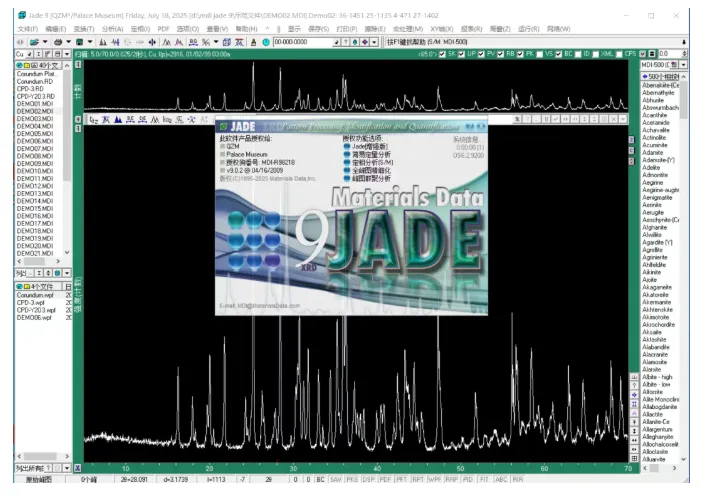707x495 pixels.
Task: Click the first cursor icon in zoom-window toolbar
Action: coord(94,119)
